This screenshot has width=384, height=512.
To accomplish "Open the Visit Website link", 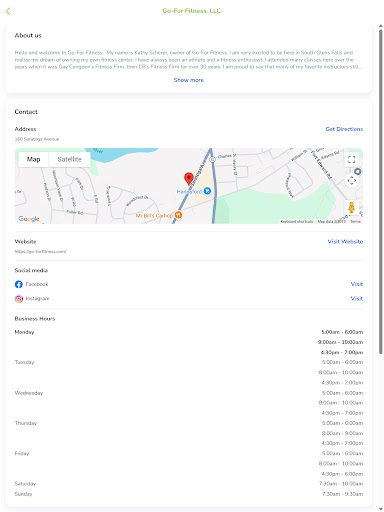I will coord(345,241).
